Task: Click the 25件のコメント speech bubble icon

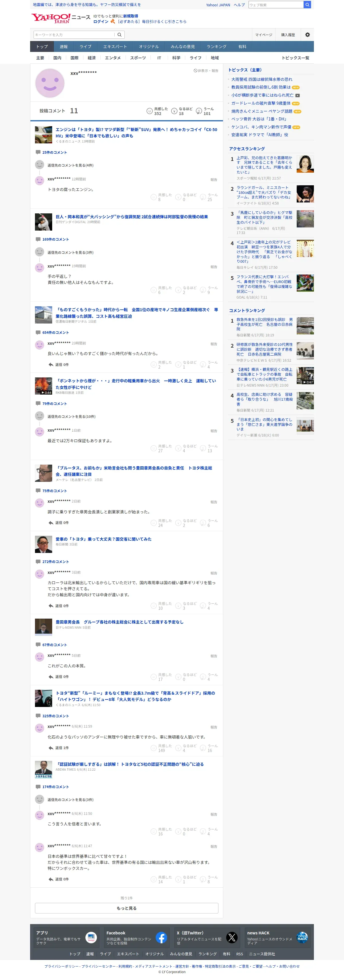Action: point(38,152)
